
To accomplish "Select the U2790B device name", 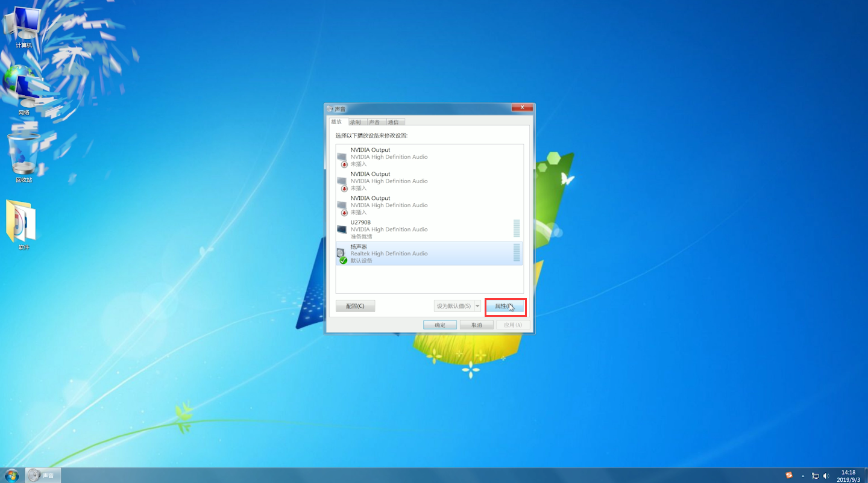I will [x=360, y=222].
